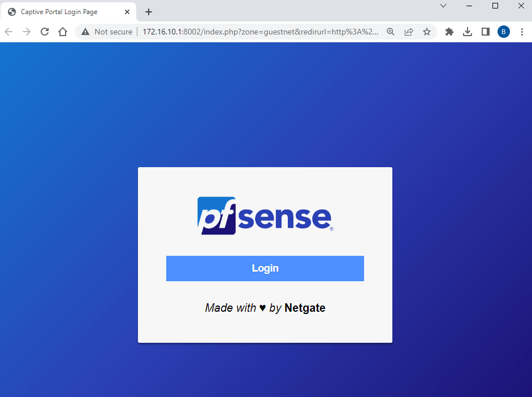Go forward to next page
532x397 pixels.
(x=27, y=32)
